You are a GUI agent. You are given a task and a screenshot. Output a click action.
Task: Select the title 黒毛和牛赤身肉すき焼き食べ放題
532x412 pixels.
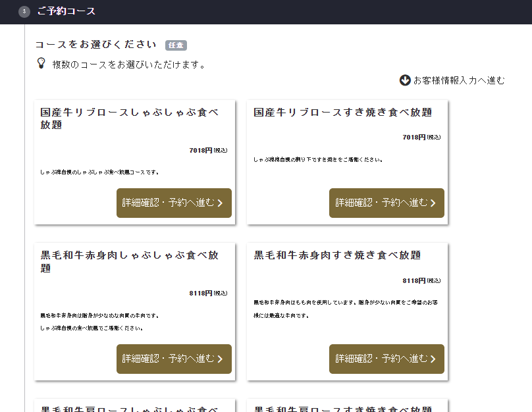click(337, 255)
